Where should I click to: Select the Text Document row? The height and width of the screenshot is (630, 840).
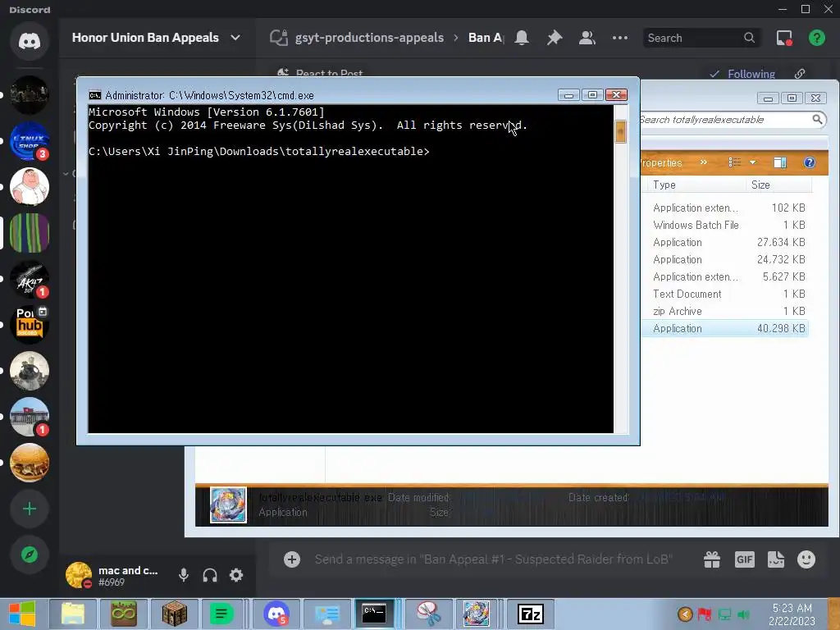(x=725, y=294)
